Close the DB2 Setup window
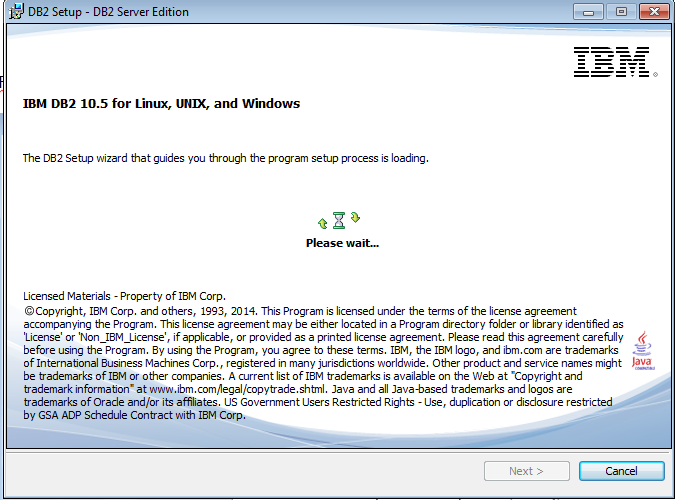 654,12
